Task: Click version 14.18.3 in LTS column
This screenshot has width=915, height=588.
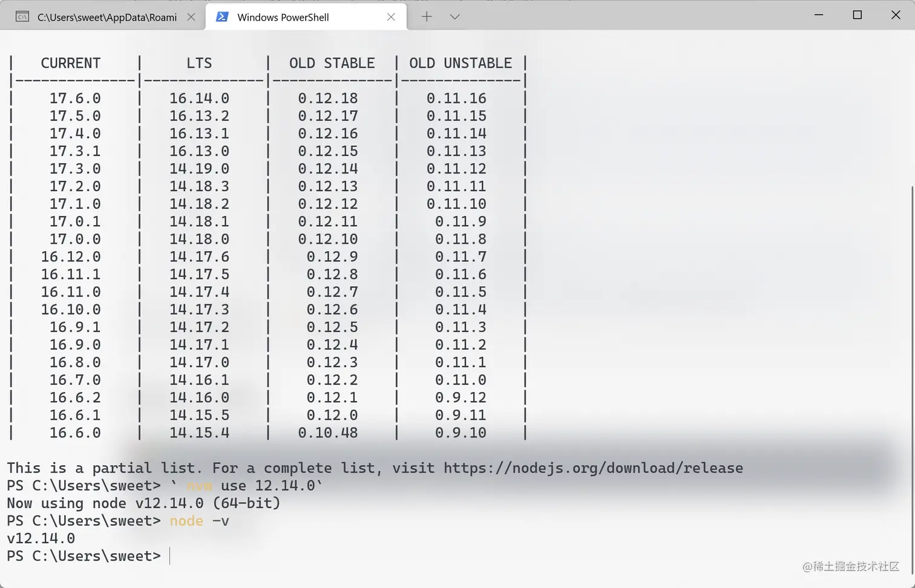Action: pos(199,186)
